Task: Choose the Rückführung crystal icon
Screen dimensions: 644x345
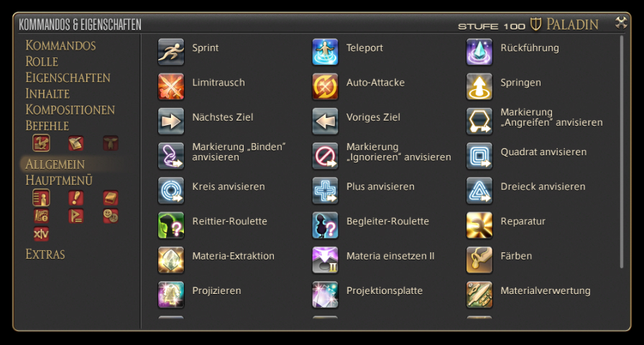Action: [x=479, y=52]
